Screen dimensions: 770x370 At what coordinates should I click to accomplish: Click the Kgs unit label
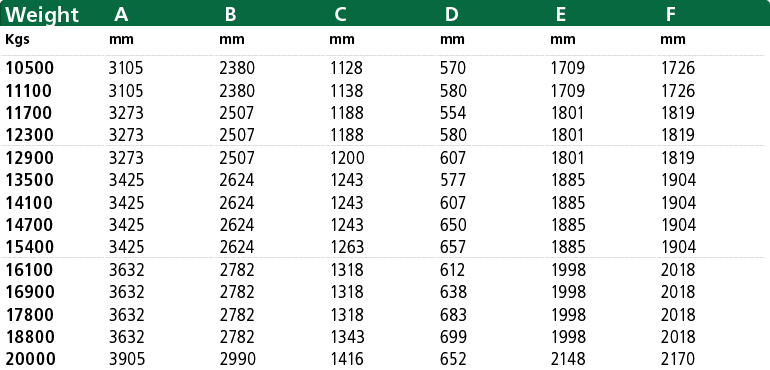point(17,40)
